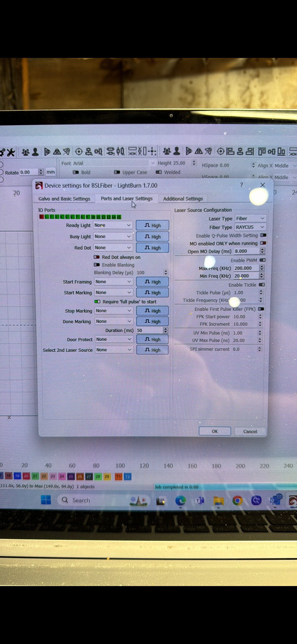The width and height of the screenshot is (297, 644).
Task: Open the Windows Start menu
Action: tap(46, 500)
